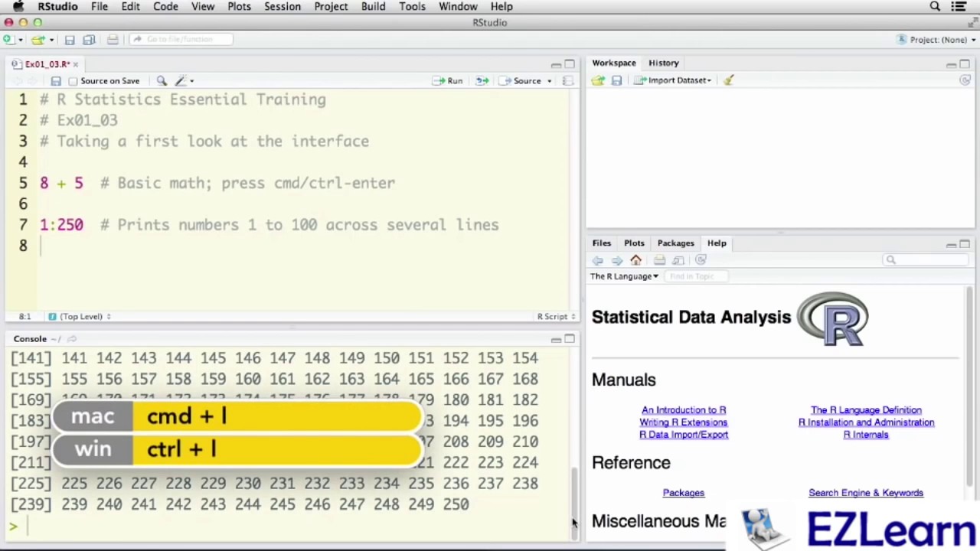The image size is (980, 551).
Task: Go to Help home page
Action: coord(635,260)
